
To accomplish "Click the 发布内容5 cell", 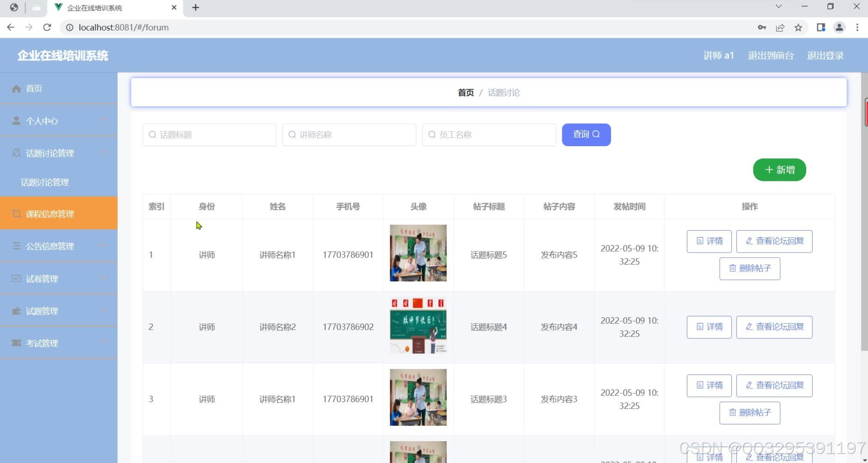I will pyautogui.click(x=559, y=255).
